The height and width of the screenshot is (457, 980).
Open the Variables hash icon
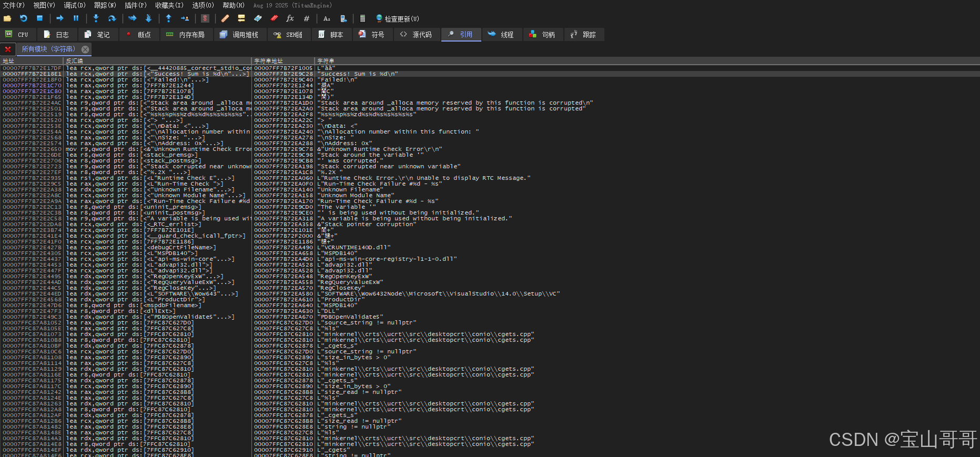tap(306, 18)
